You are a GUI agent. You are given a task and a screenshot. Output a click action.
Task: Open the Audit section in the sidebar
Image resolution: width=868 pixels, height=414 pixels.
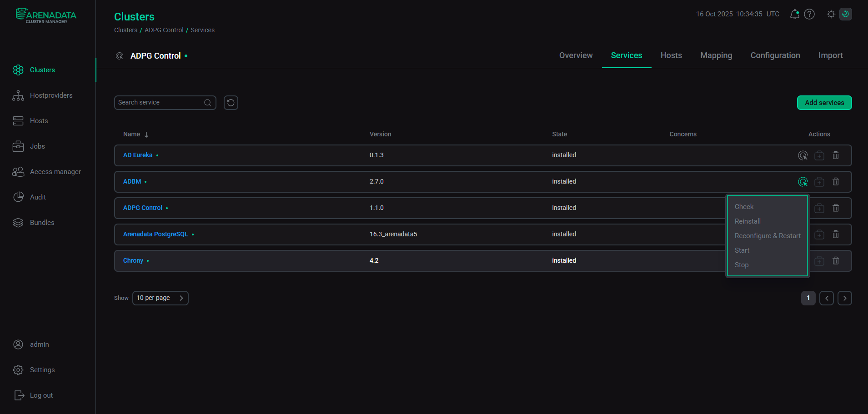coord(37,197)
